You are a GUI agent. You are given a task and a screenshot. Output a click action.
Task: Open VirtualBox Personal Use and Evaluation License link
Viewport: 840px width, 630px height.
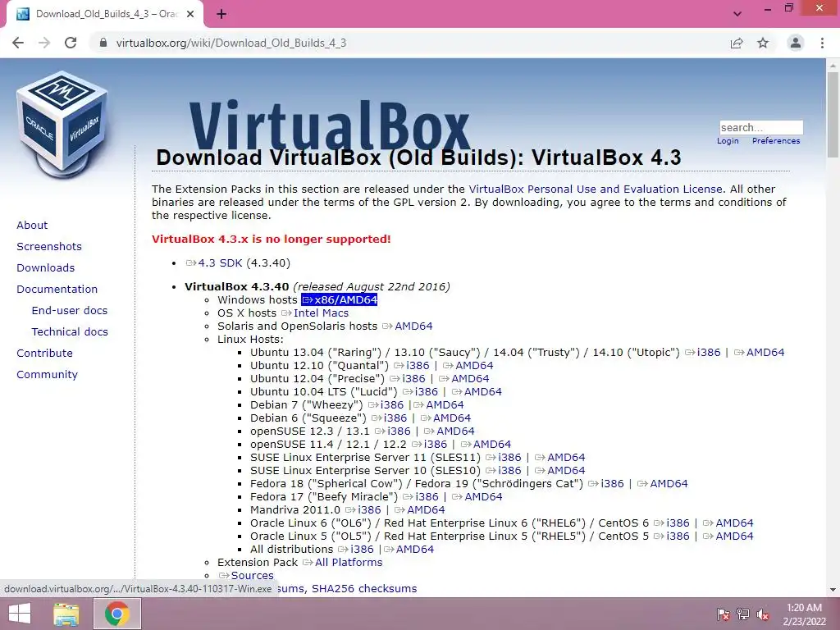pos(596,189)
